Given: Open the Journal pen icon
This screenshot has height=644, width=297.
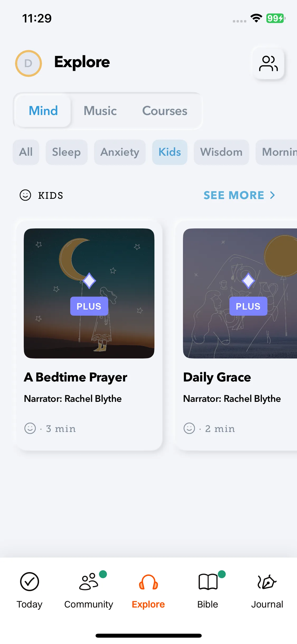Looking at the screenshot, I should pos(267,582).
